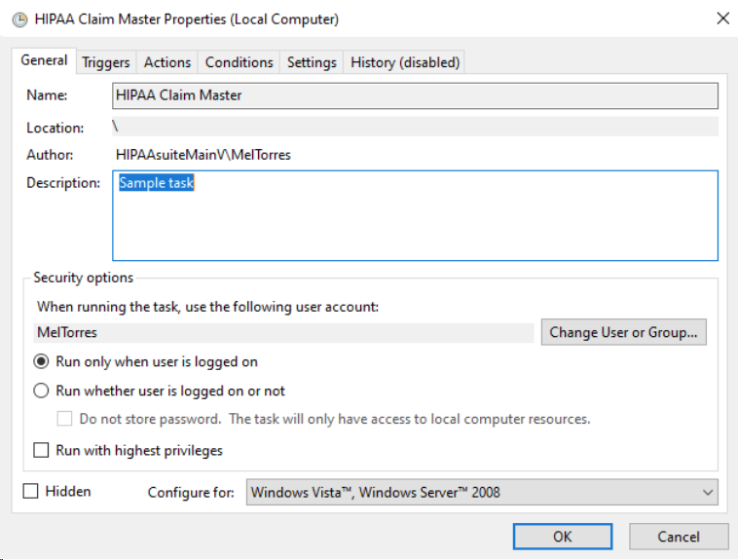
Task: Click 'When running the task' instruction text
Action: (x=207, y=307)
